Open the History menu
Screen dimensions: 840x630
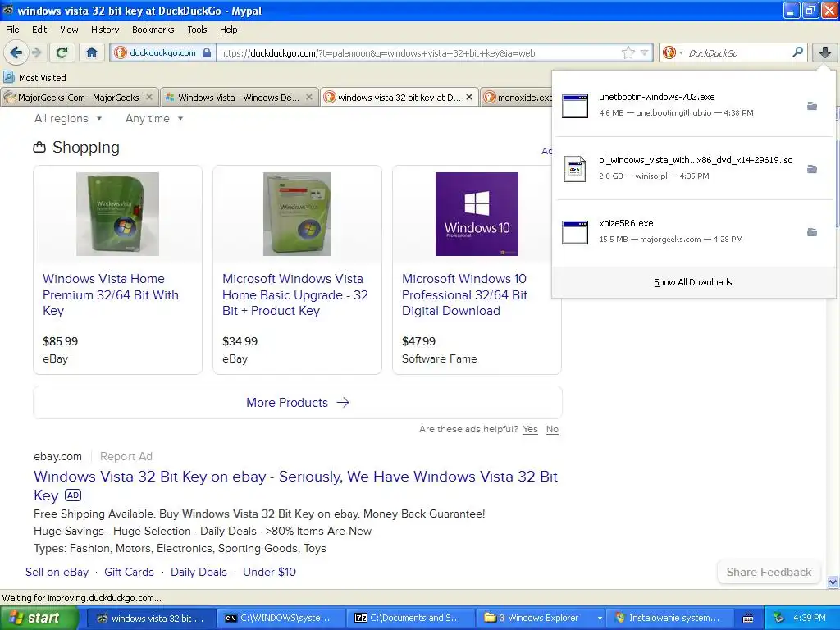(104, 30)
